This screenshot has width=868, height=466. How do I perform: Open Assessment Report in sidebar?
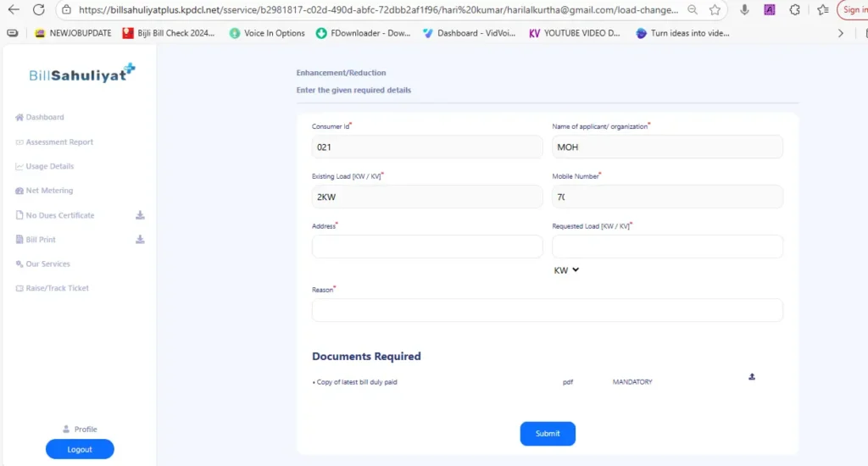pyautogui.click(x=58, y=142)
